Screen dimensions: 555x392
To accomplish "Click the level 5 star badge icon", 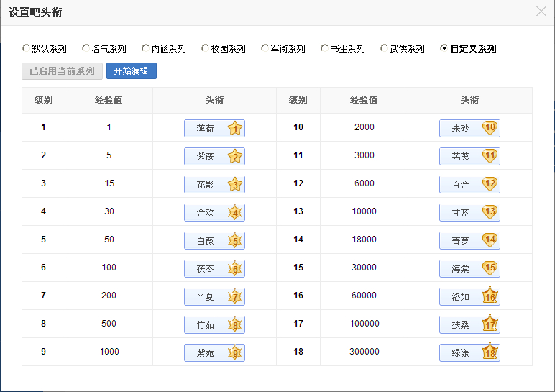I will coord(235,240).
